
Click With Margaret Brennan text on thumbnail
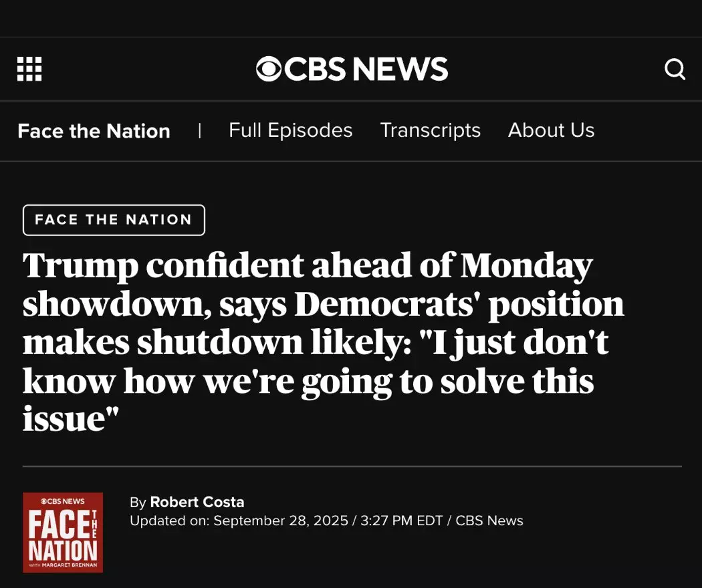click(x=63, y=565)
